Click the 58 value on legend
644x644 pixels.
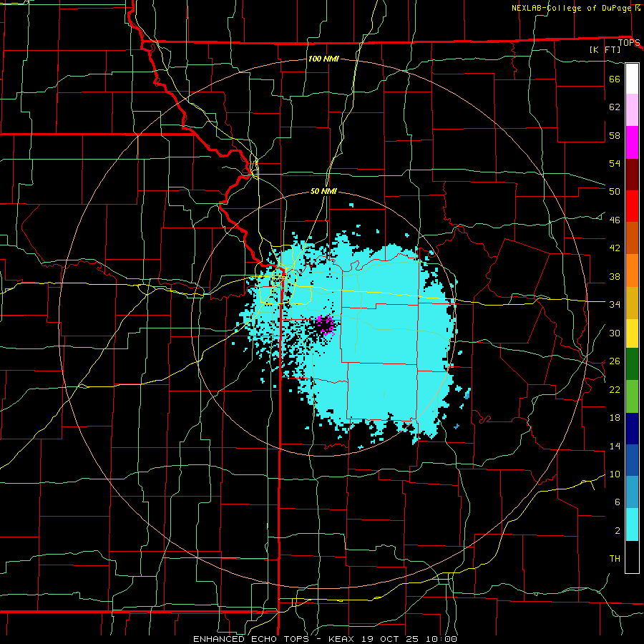[615, 135]
